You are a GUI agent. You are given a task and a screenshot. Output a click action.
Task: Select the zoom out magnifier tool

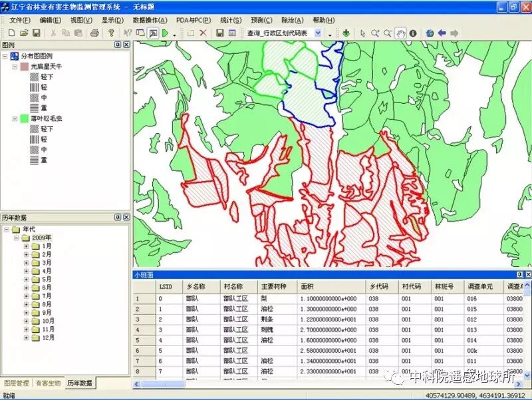click(388, 33)
